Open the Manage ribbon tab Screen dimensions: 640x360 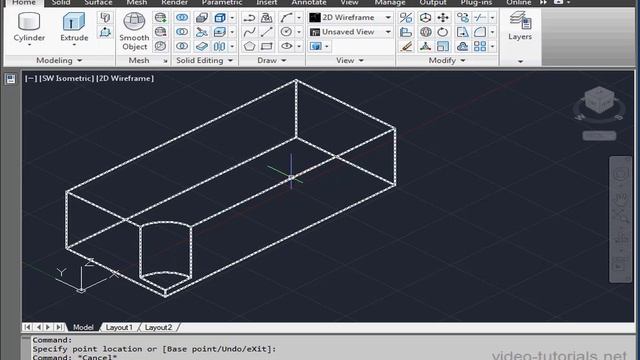pyautogui.click(x=390, y=2)
